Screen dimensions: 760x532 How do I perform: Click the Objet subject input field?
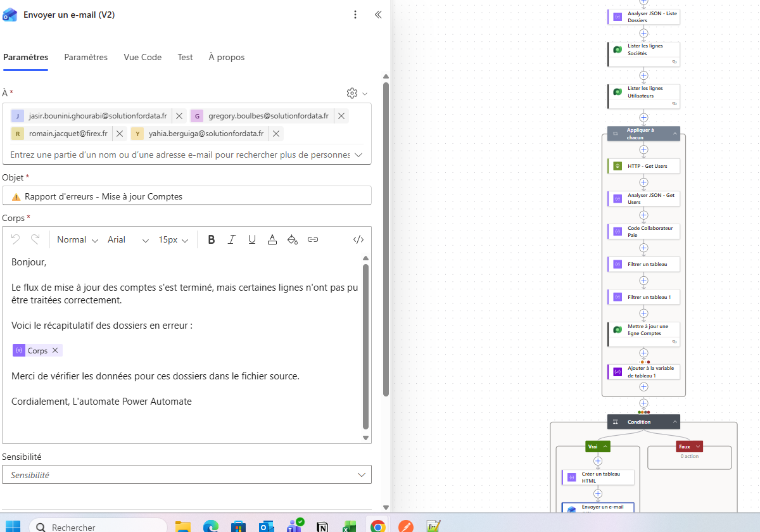(x=187, y=196)
